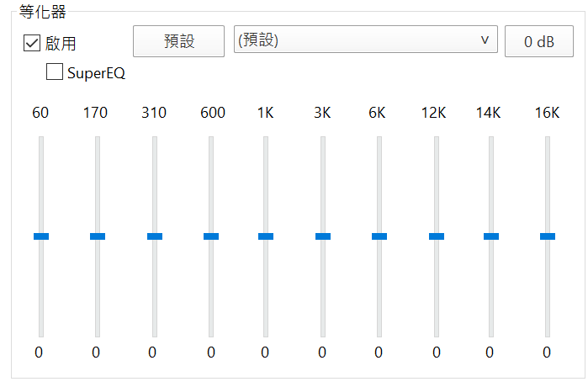This screenshot has height=387, width=588.
Task: Click the 14K band slider handle
Action: [491, 236]
